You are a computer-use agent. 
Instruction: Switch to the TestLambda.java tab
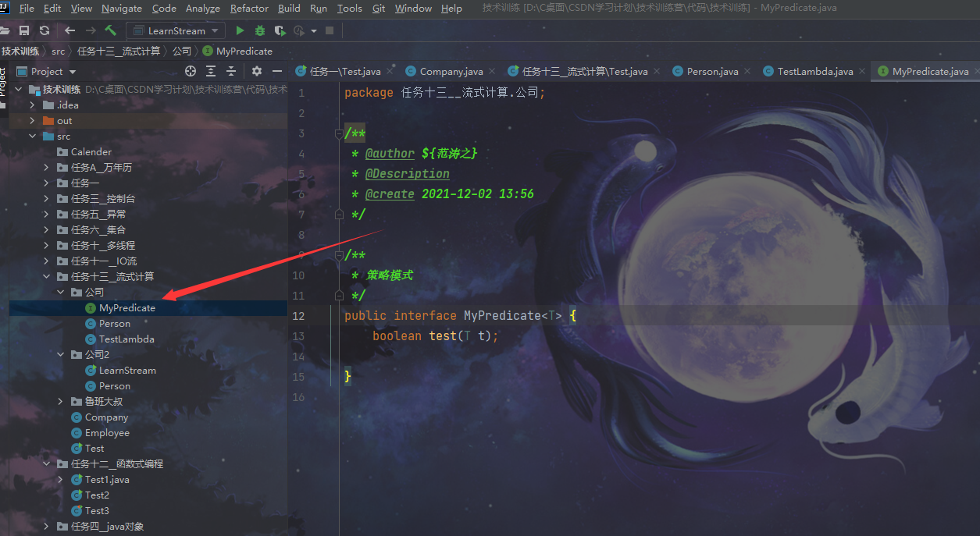point(815,72)
